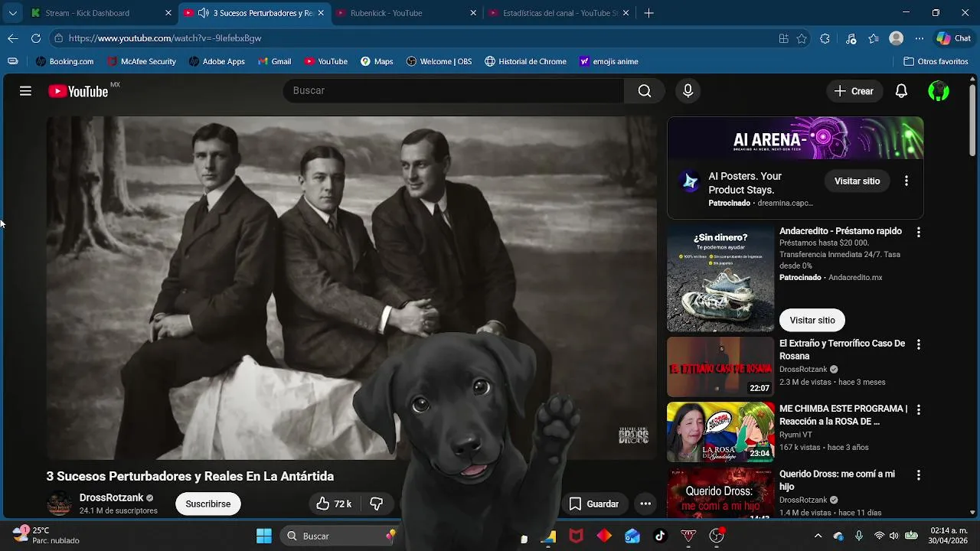This screenshot has height=551, width=980.
Task: Open the Caso De Rosana video thumbnail
Action: click(720, 367)
